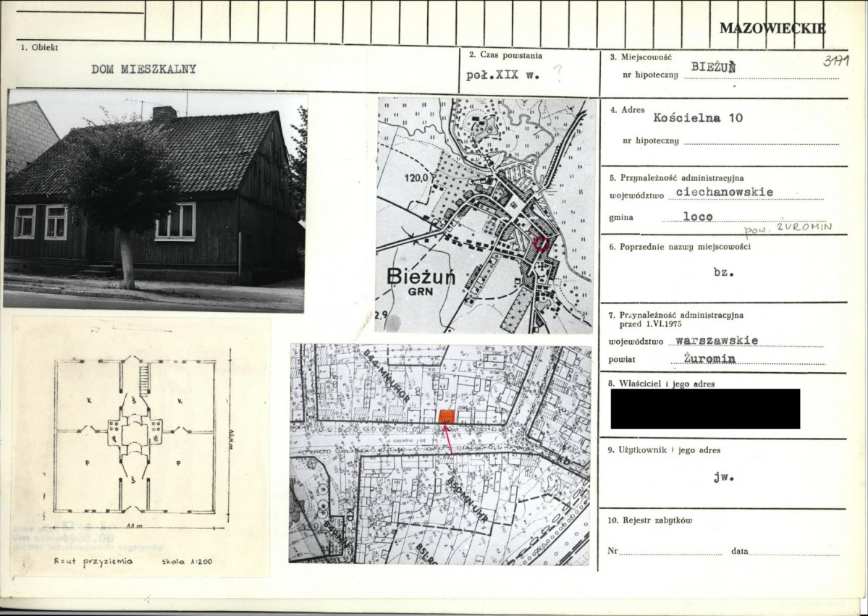Click the BIEŻUŃ locality field

[714, 67]
